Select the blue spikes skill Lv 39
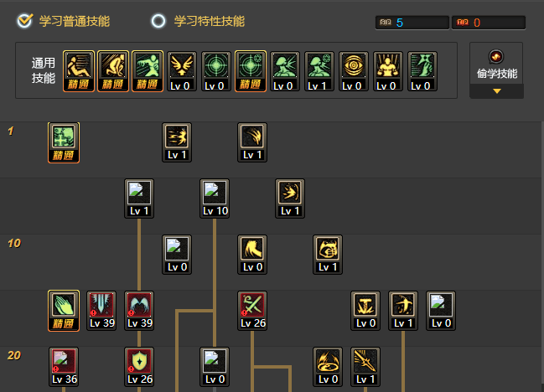Image resolution: width=544 pixels, height=392 pixels. [101, 311]
